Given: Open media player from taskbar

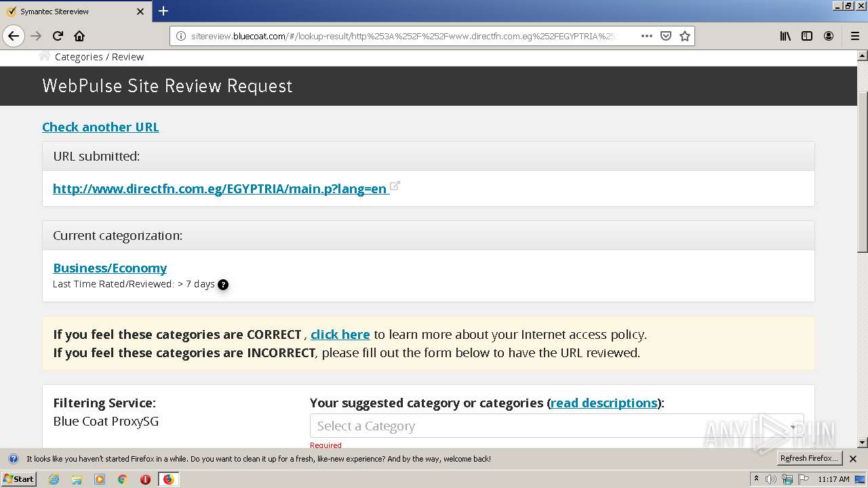Looking at the screenshot, I should (100, 479).
